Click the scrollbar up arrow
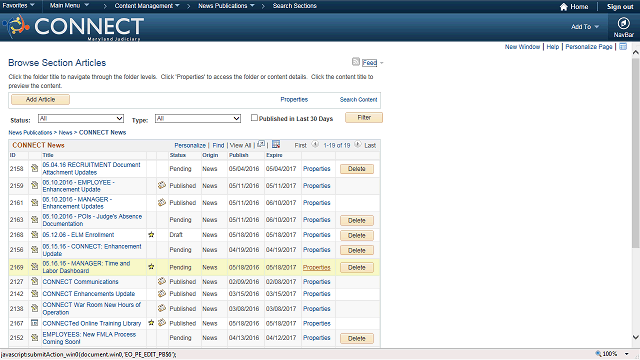 [x=636, y=52]
